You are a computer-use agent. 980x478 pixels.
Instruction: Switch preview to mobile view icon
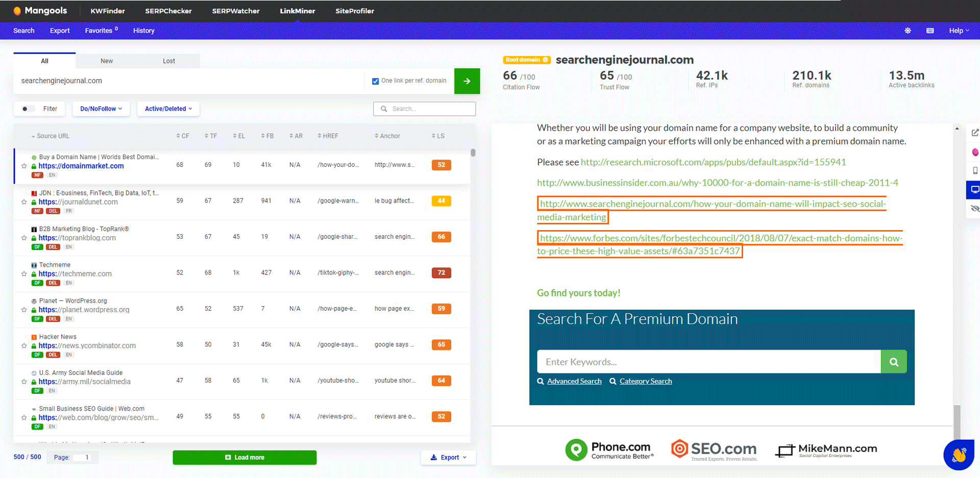point(975,171)
